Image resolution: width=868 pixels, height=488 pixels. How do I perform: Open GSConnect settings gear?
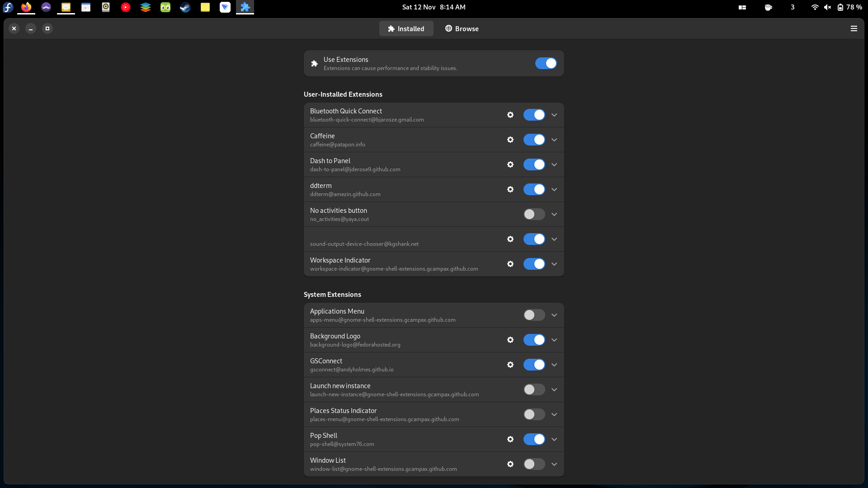[510, 365]
